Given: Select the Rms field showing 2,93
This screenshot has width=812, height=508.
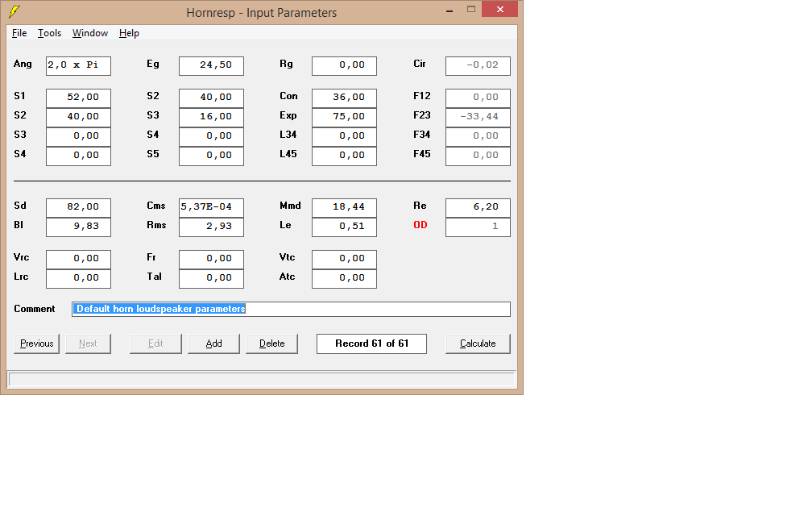Looking at the screenshot, I should (211, 227).
